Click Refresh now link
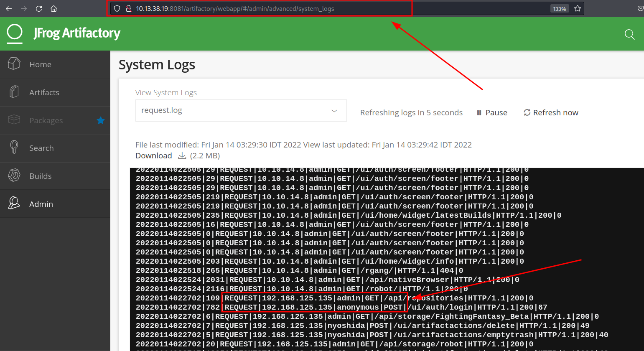Image resolution: width=644 pixels, height=351 pixels. point(555,112)
